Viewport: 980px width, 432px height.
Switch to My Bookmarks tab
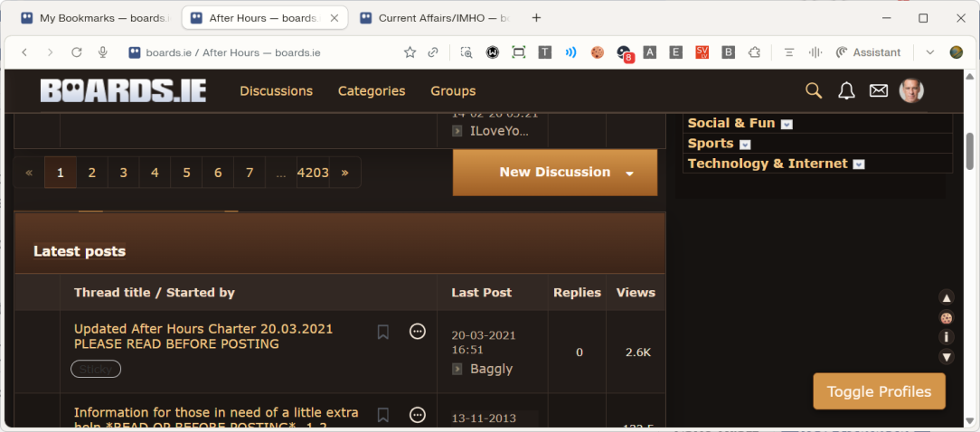pyautogui.click(x=95, y=18)
